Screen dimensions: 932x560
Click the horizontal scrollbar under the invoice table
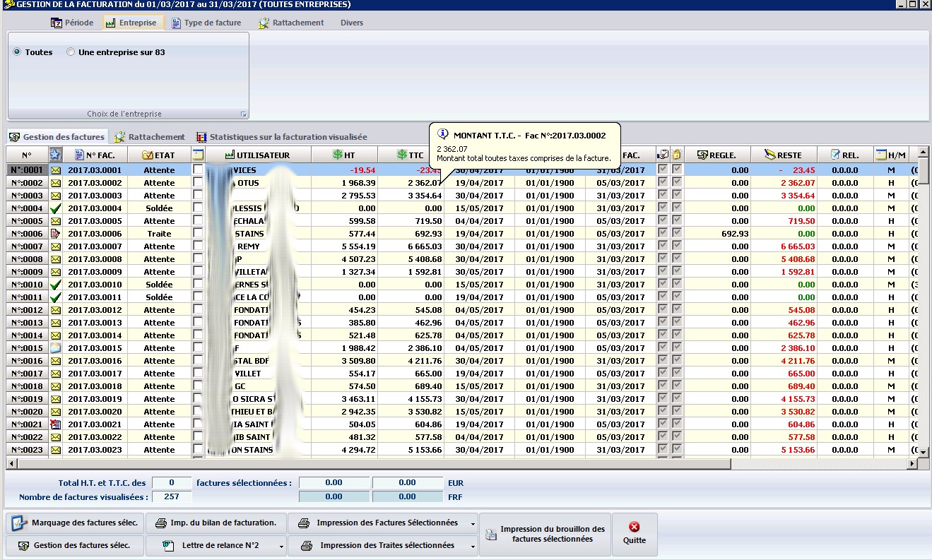click(x=367, y=464)
